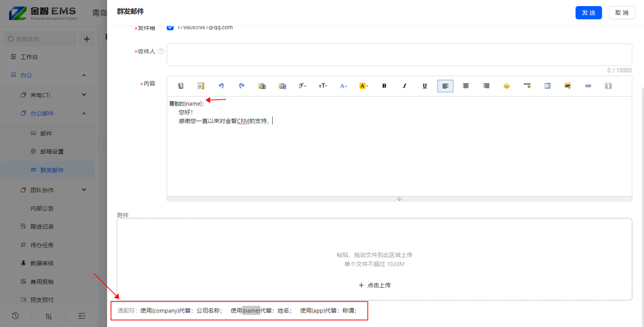Screen dimensions: 644x327
Task: Open 邮箱设置 in the sidebar
Action: click(x=52, y=152)
